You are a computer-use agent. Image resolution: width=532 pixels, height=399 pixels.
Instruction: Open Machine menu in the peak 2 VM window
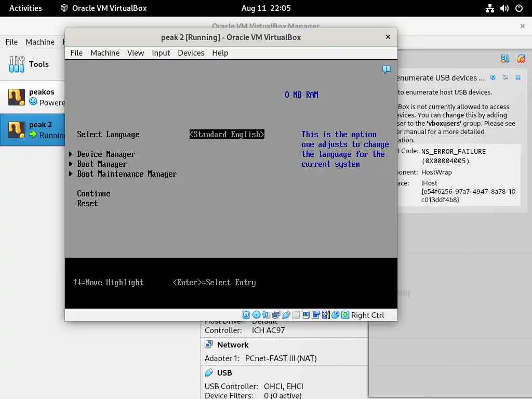click(x=105, y=53)
